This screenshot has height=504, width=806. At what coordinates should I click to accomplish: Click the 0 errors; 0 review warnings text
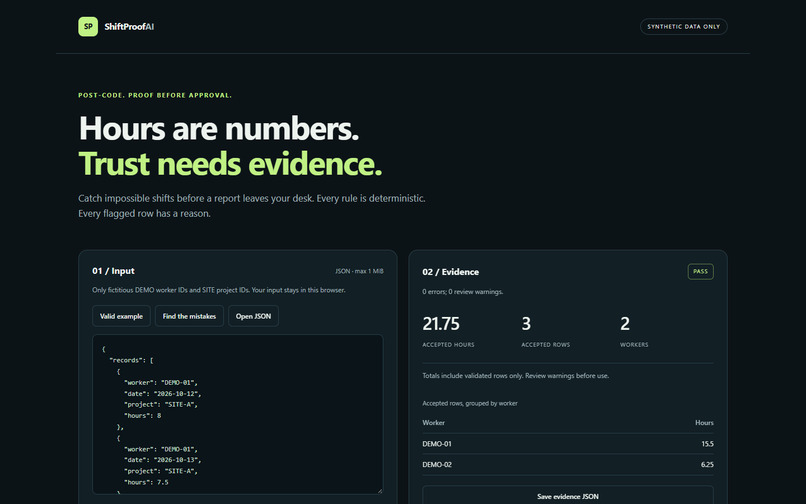[463, 292]
